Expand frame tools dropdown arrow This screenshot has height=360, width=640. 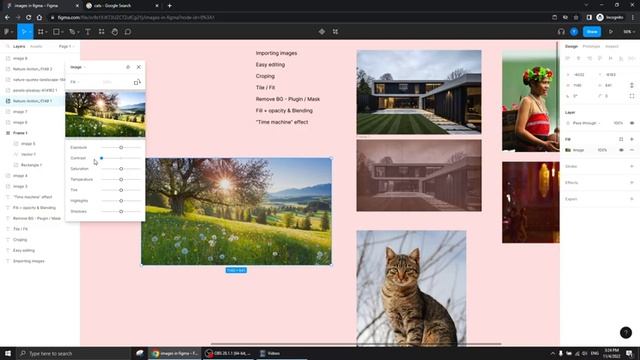47,32
